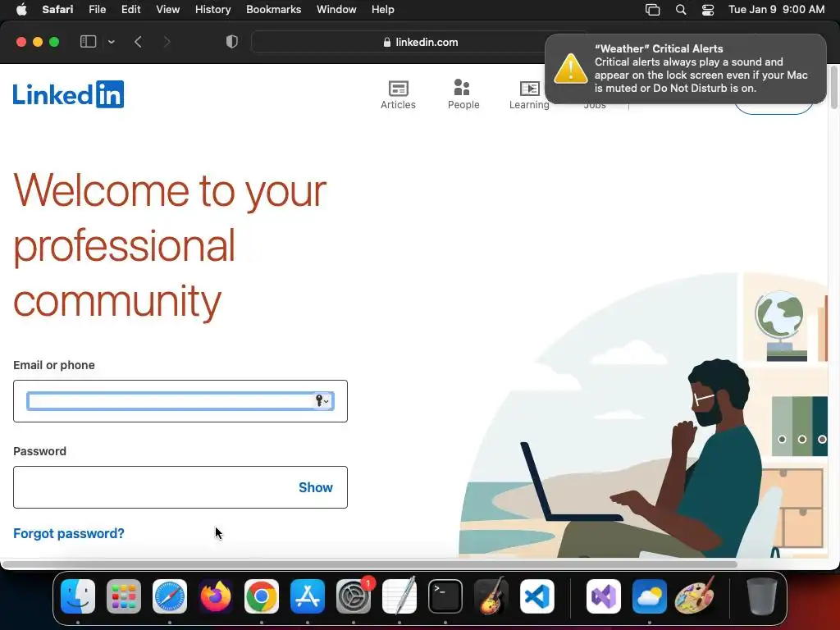Follow the Forgot password? link

(x=69, y=533)
